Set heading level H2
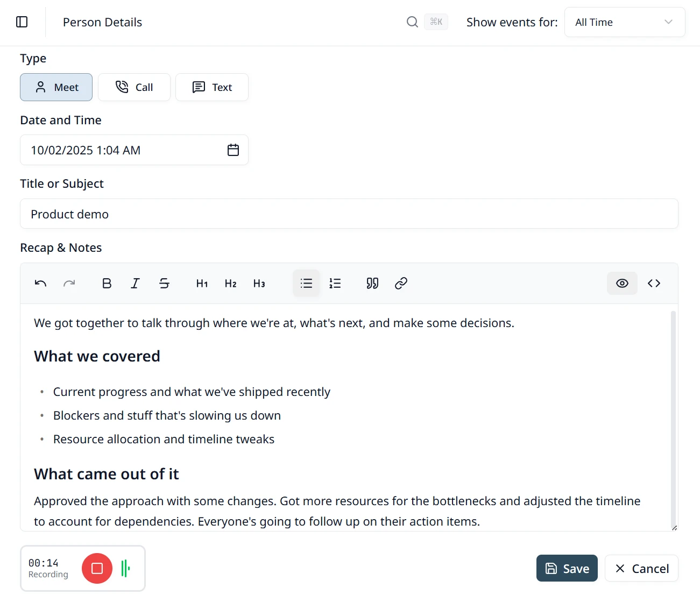700x602 pixels. (231, 284)
